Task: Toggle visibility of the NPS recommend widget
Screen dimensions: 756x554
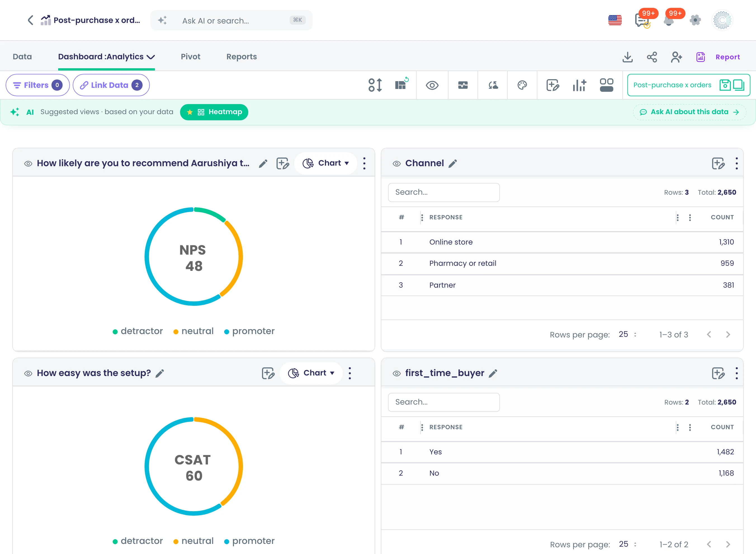Action: pos(28,164)
